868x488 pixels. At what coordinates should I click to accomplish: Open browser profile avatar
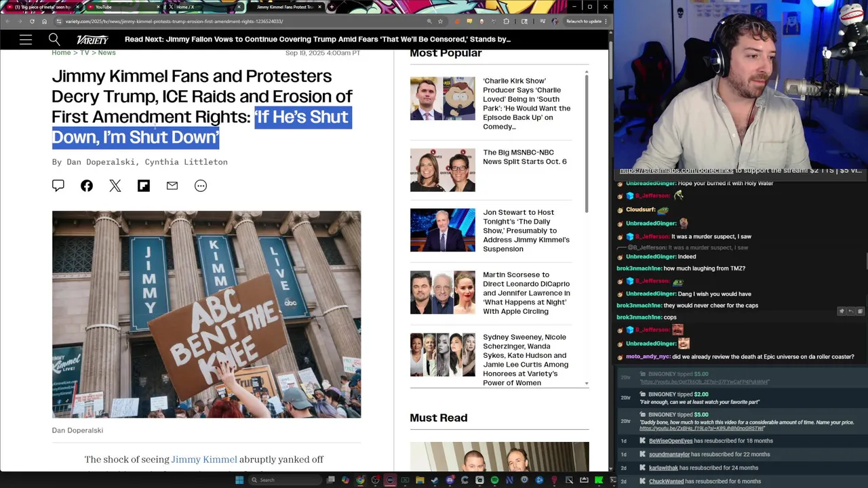pyautogui.click(x=555, y=21)
